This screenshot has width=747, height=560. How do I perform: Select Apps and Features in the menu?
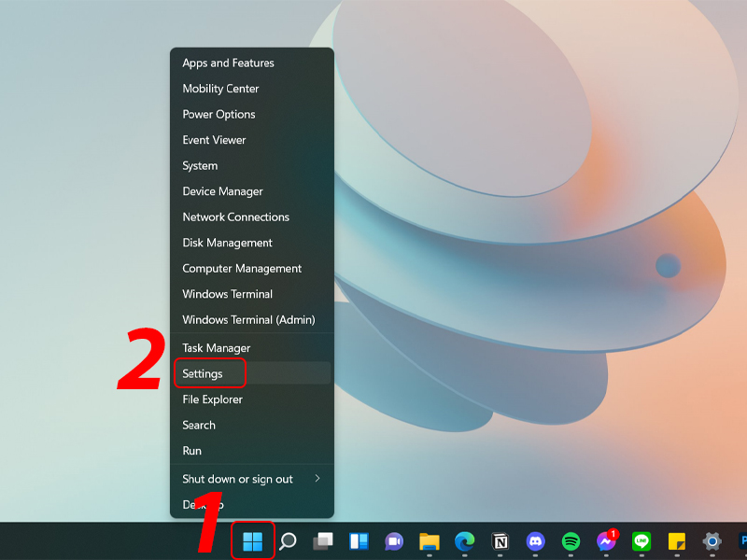pyautogui.click(x=251, y=63)
